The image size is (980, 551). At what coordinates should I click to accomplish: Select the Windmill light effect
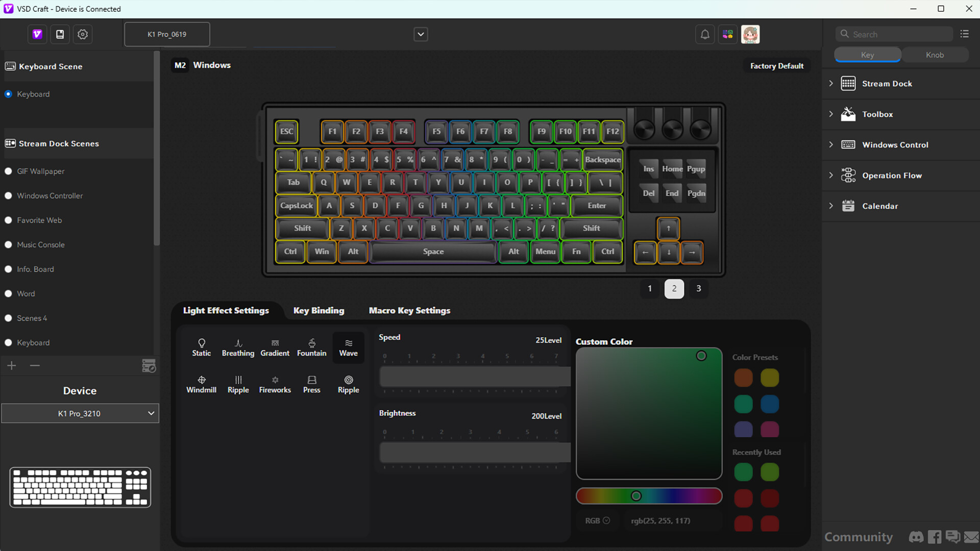(x=201, y=384)
